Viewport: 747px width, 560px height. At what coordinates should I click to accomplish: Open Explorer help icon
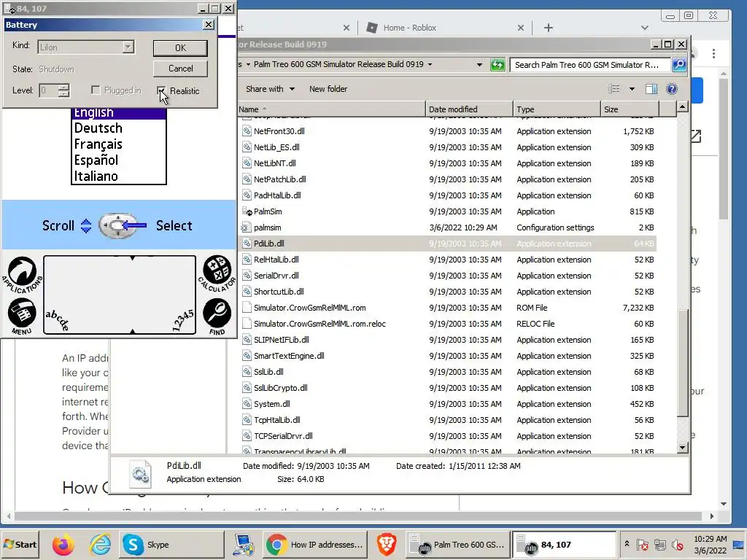pos(672,89)
